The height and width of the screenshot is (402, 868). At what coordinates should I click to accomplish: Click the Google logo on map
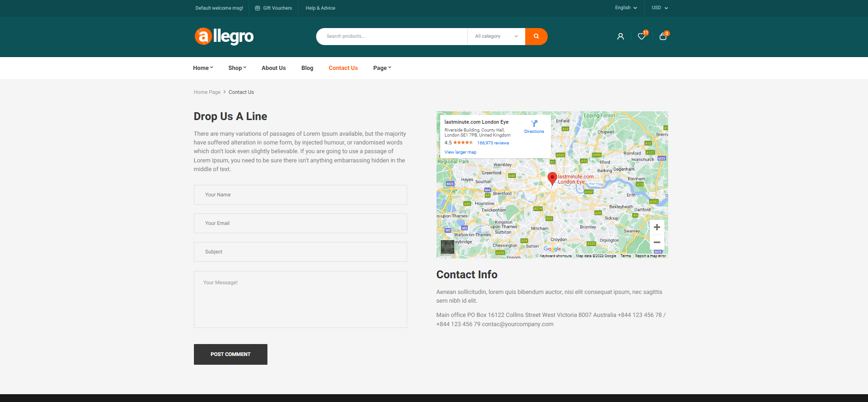point(552,249)
